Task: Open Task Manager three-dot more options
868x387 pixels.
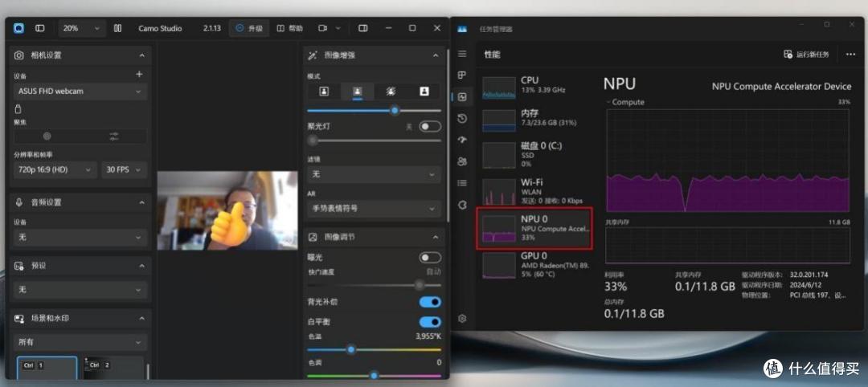Action: pyautogui.click(x=850, y=54)
